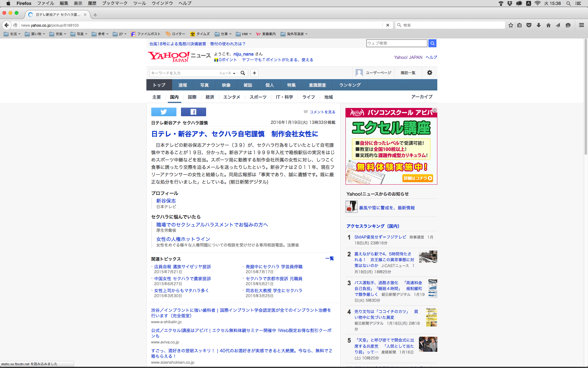Viewport: 588px width, 368px height.
Task: Click the Firefox bookmark star icon
Action: coord(511,25)
